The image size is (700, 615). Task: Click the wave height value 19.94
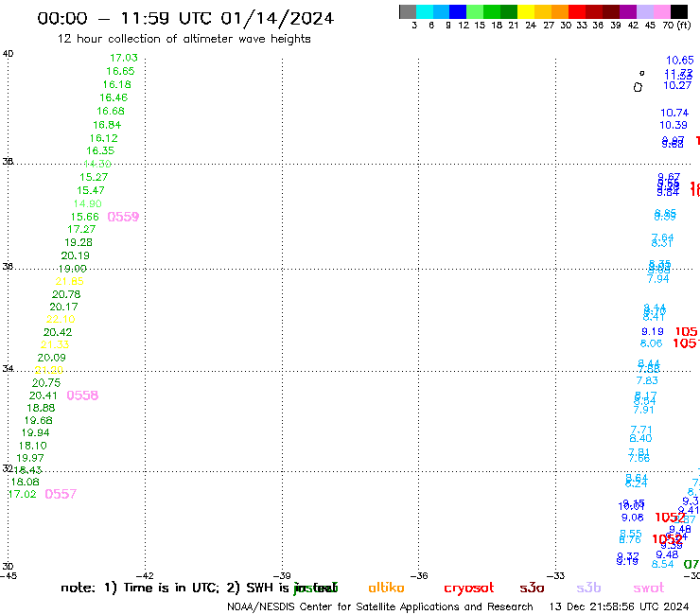(x=35, y=432)
